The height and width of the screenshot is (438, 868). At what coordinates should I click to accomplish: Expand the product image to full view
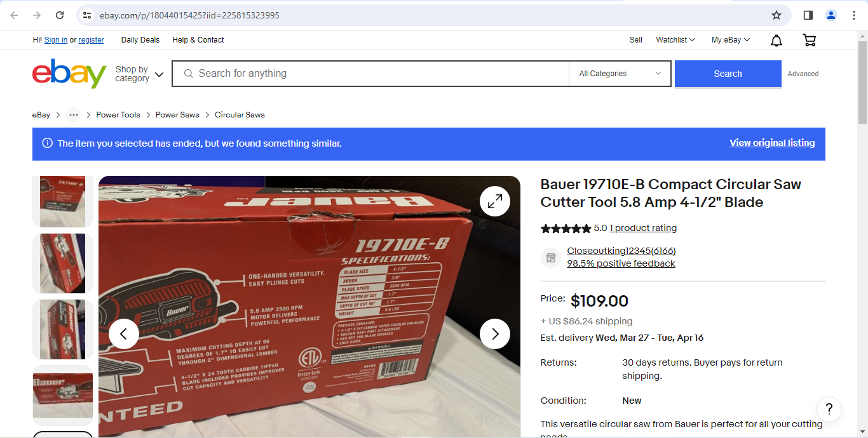(495, 201)
